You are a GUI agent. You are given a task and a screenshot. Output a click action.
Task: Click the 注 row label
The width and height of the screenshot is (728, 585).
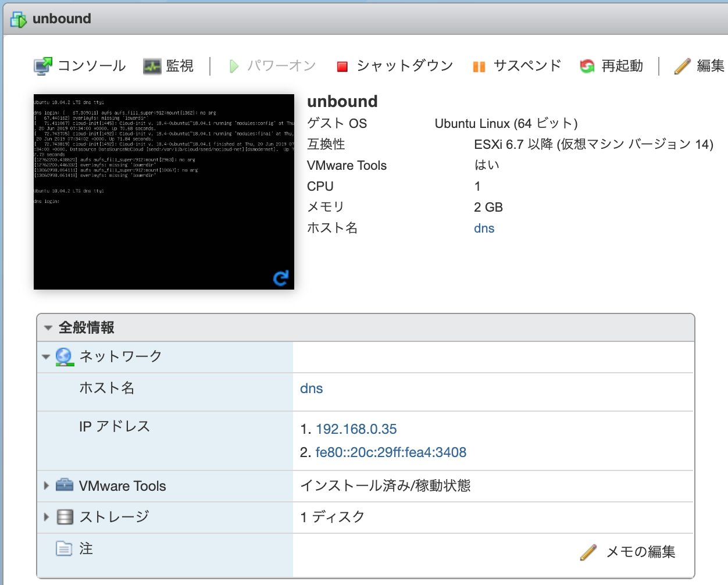[x=86, y=548]
